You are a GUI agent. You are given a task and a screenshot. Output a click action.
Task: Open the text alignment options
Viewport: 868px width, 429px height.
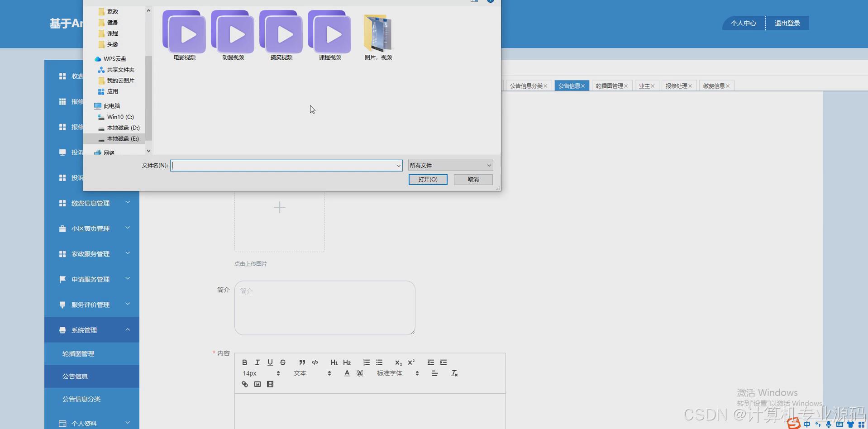pyautogui.click(x=434, y=373)
